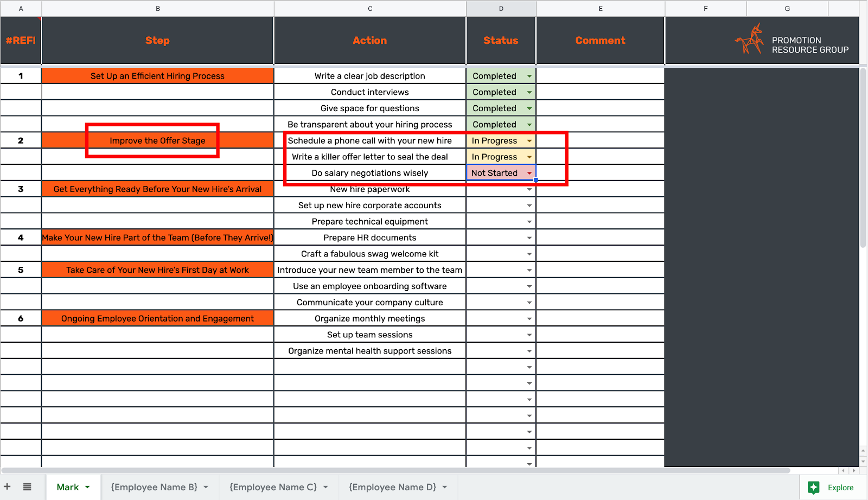This screenshot has width=868, height=500.
Task: Open status dropdown for Schedule a phone call row
Action: click(529, 141)
